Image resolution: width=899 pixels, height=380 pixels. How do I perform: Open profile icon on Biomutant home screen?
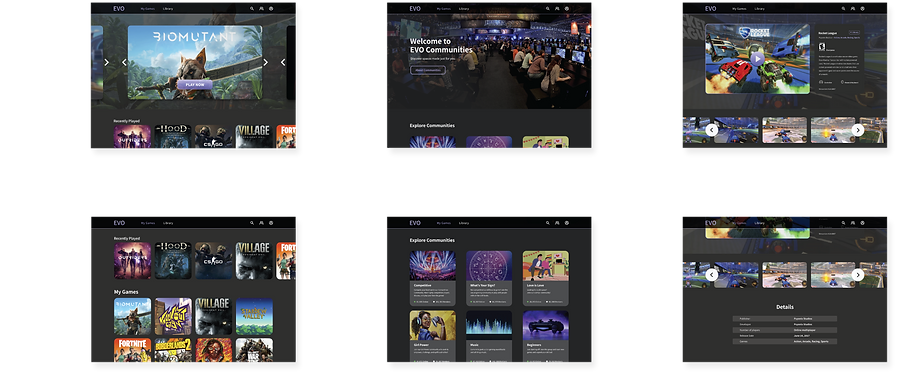click(x=271, y=9)
